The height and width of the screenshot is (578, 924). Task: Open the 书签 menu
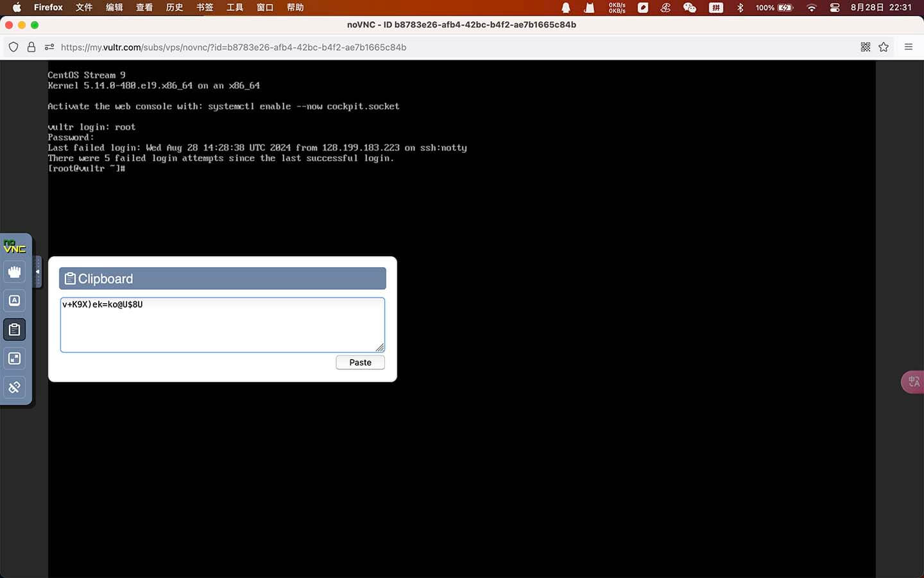pos(205,8)
